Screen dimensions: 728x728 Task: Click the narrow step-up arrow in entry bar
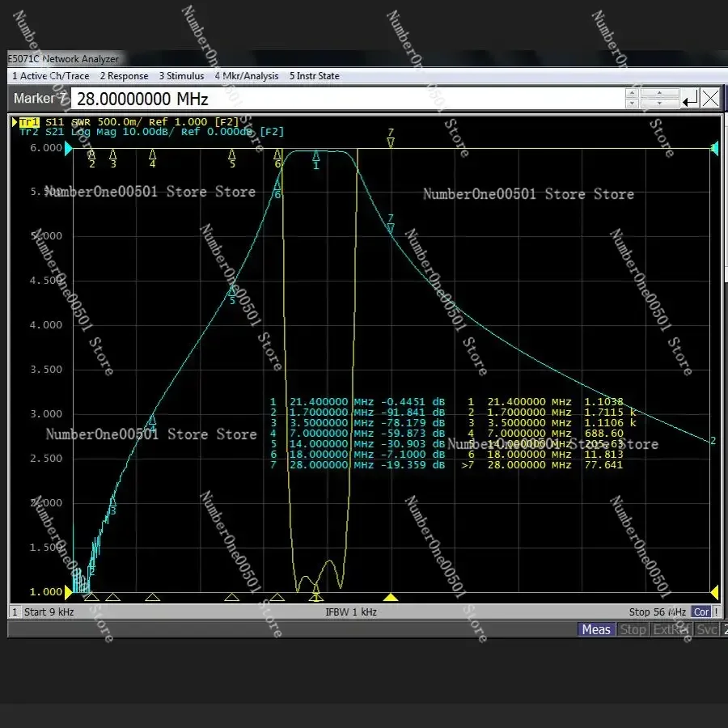pyautogui.click(x=632, y=93)
